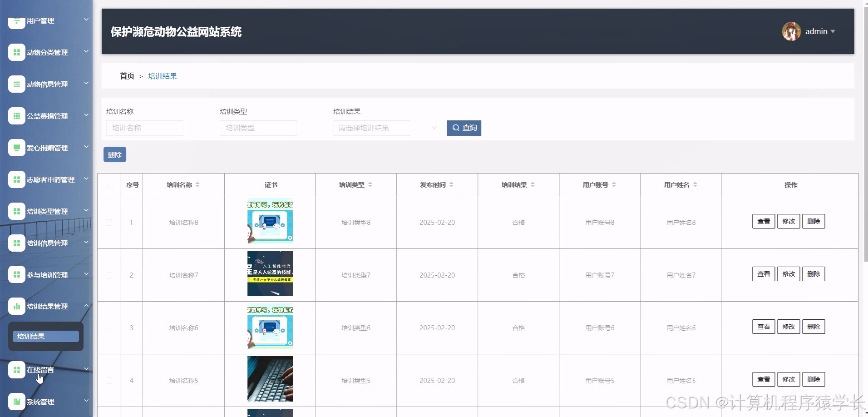868x417 pixels.
Task: Expand the 动物信息管理 menu chevron
Action: [x=86, y=84]
